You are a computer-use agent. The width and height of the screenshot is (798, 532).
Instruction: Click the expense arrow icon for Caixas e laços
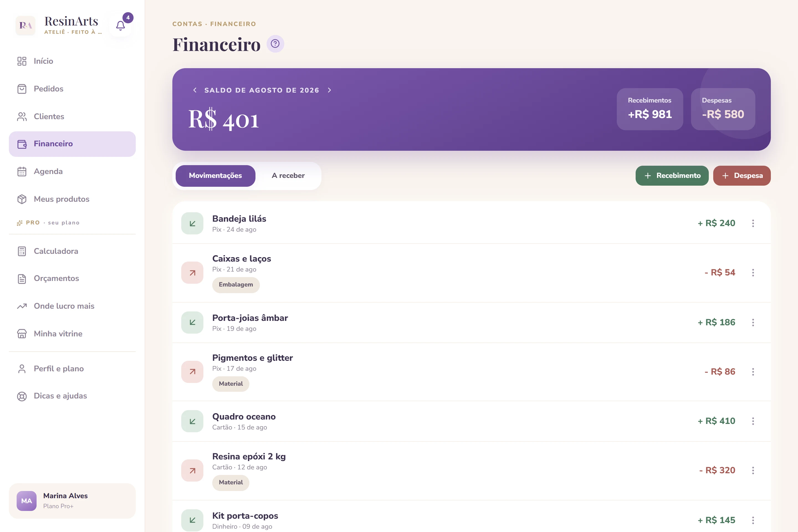pyautogui.click(x=192, y=273)
